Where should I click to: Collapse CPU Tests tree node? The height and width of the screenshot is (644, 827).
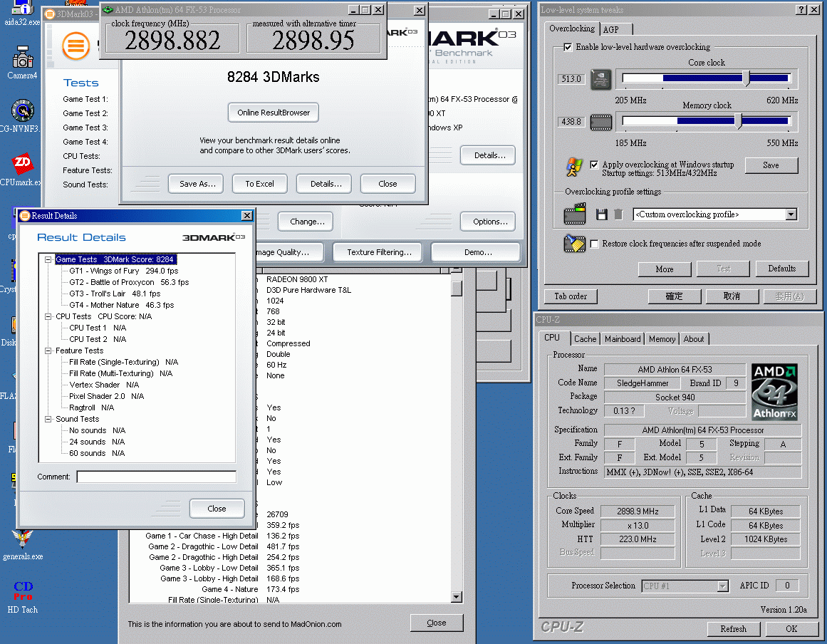[48, 316]
